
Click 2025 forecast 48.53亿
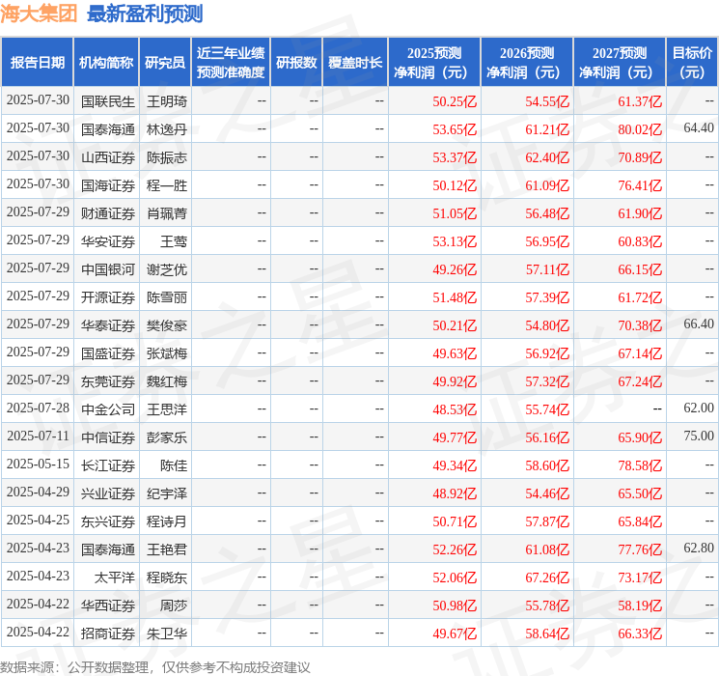pos(454,410)
